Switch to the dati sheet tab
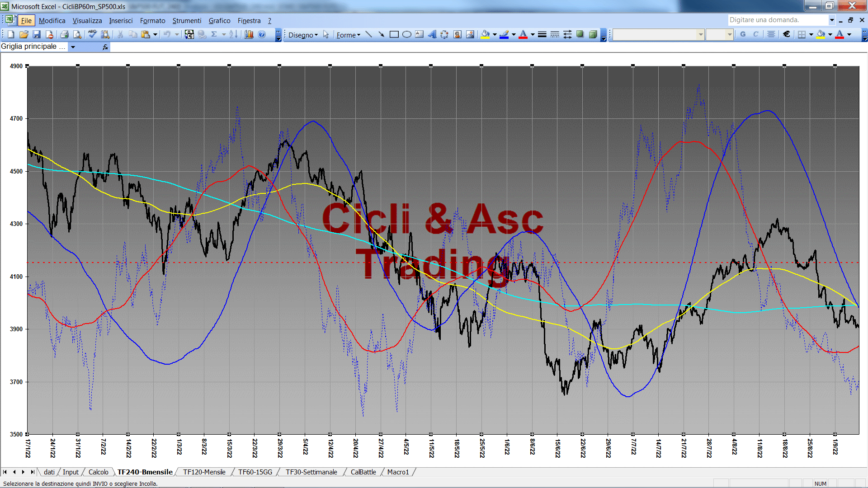The image size is (868, 488). pyautogui.click(x=49, y=472)
